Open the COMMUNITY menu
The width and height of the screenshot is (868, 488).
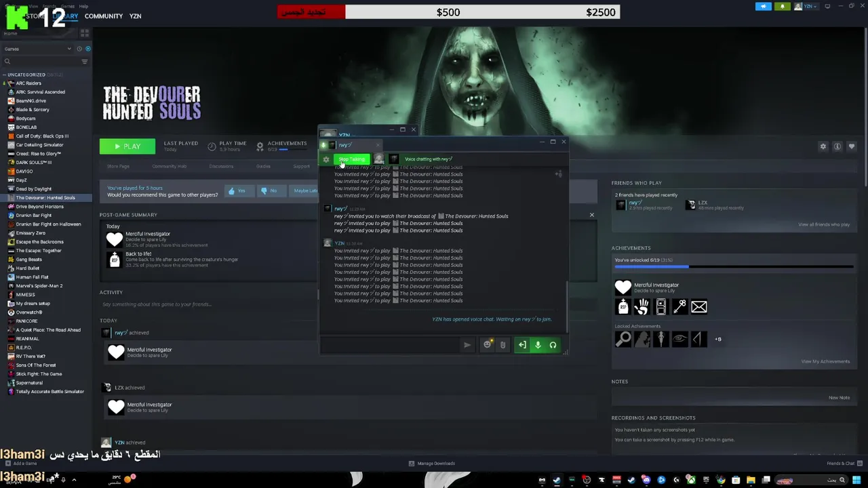104,16
